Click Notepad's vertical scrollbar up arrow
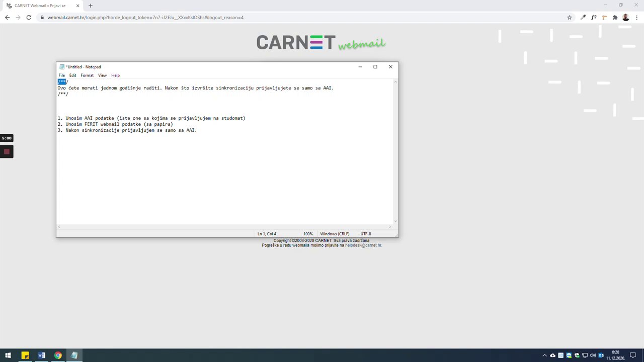Viewport: 644px width, 362px height. point(395,82)
